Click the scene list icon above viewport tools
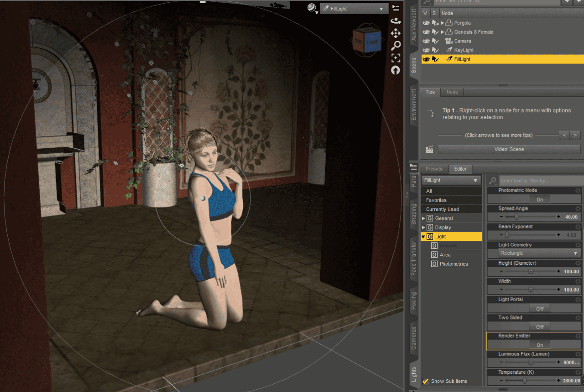This screenshot has width=584, height=392. tap(395, 8)
